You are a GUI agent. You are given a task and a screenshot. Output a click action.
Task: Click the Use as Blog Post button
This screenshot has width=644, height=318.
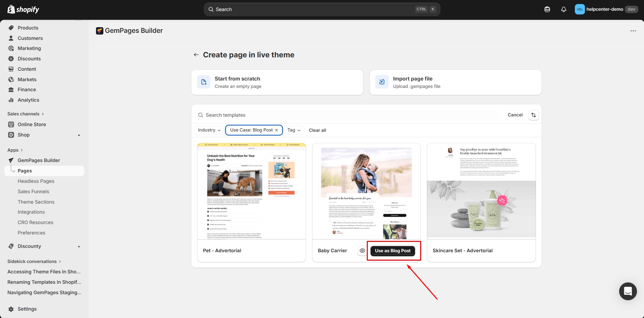point(393,251)
